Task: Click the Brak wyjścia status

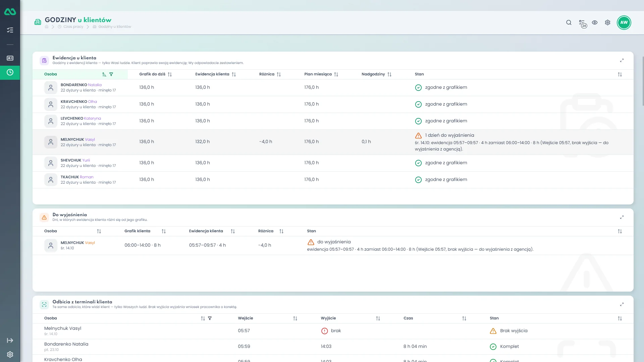Action: pos(508,331)
